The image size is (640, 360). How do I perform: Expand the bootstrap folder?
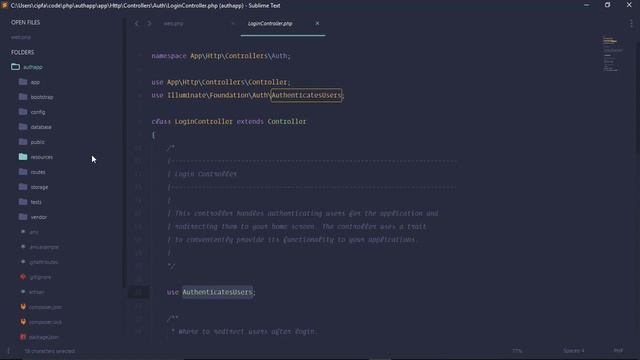[42, 97]
